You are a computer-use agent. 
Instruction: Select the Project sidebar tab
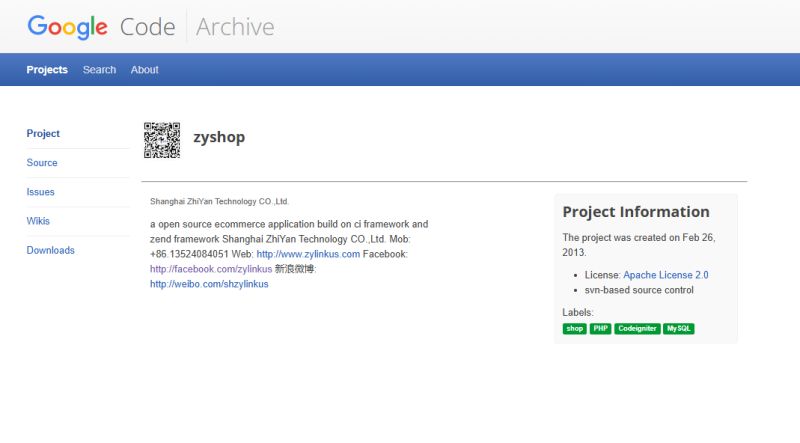point(43,134)
